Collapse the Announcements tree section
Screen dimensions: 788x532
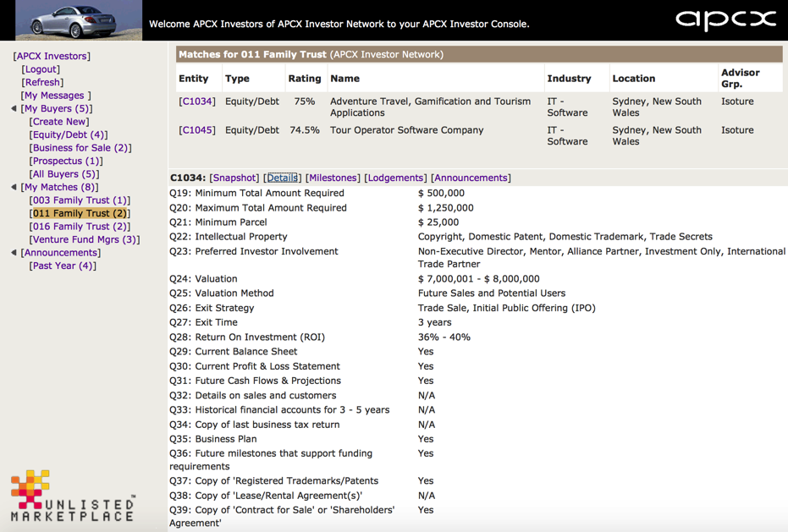click(14, 253)
